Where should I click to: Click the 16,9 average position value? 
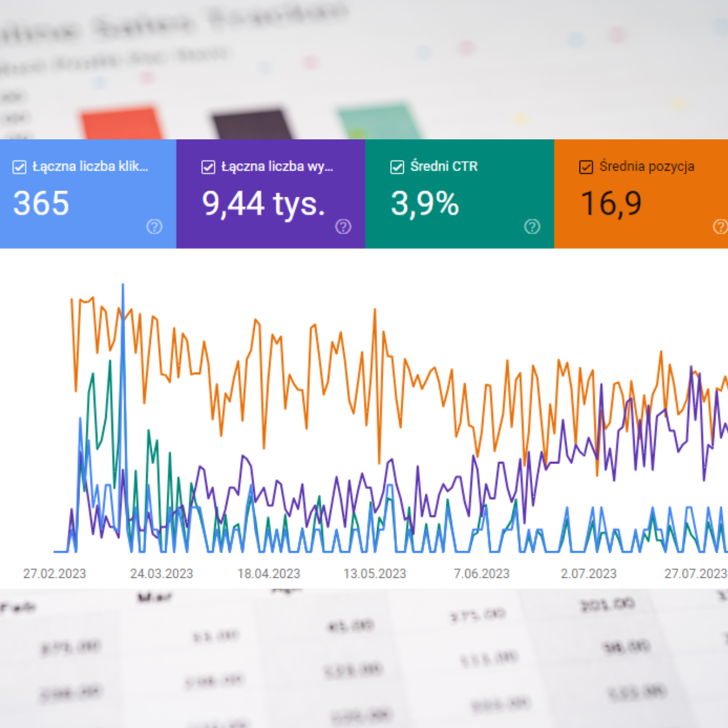pos(611,204)
